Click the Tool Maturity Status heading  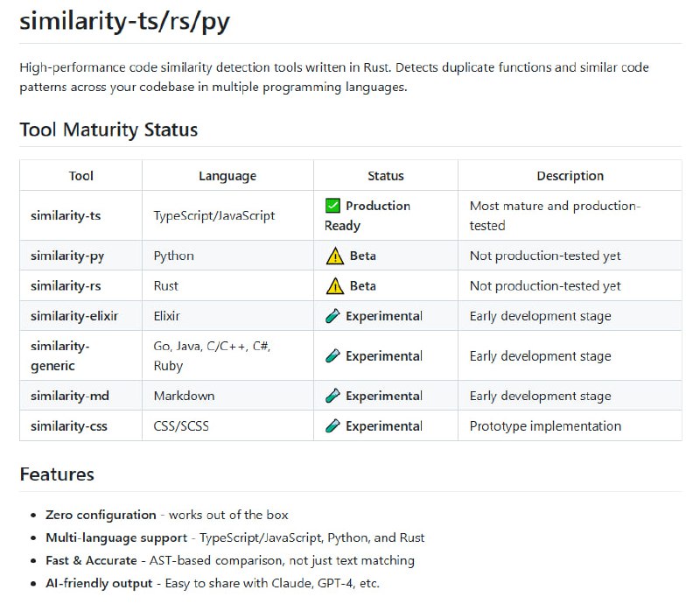coord(108,130)
